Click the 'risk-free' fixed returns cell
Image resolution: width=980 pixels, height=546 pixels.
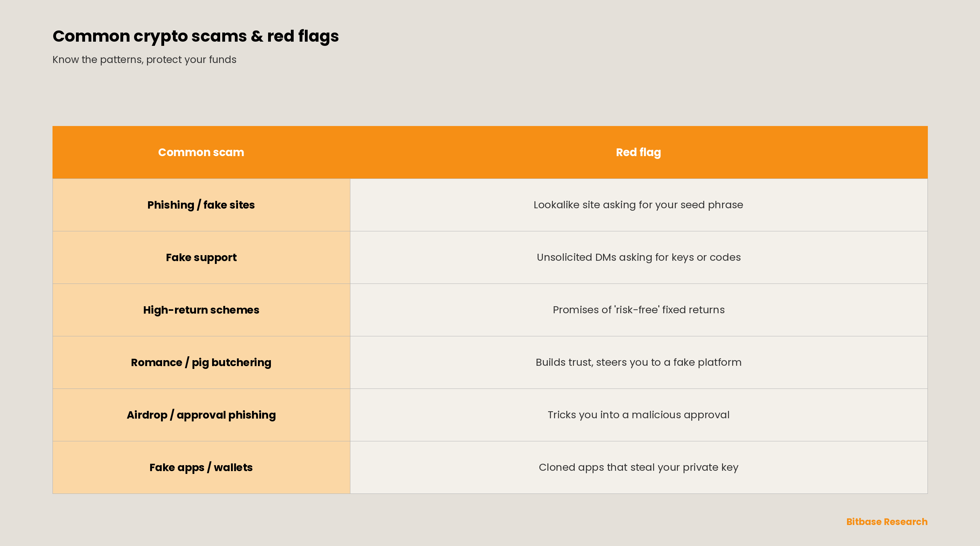(639, 310)
